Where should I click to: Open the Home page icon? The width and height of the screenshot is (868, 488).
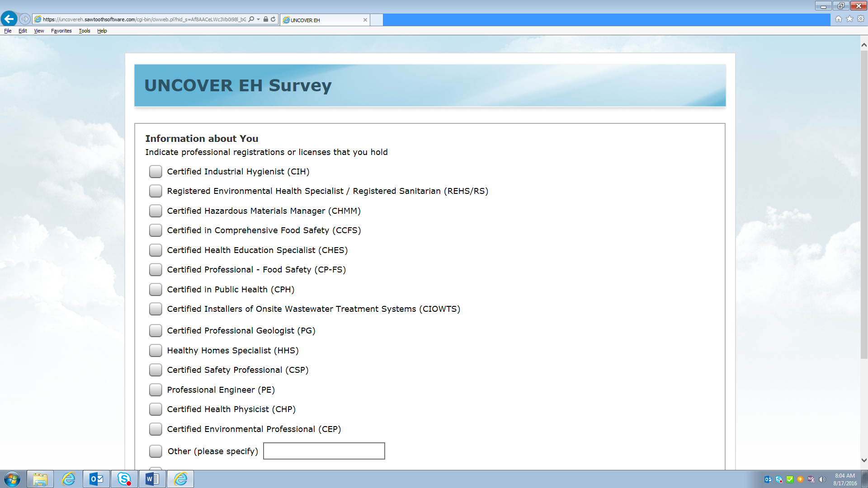pyautogui.click(x=838, y=19)
